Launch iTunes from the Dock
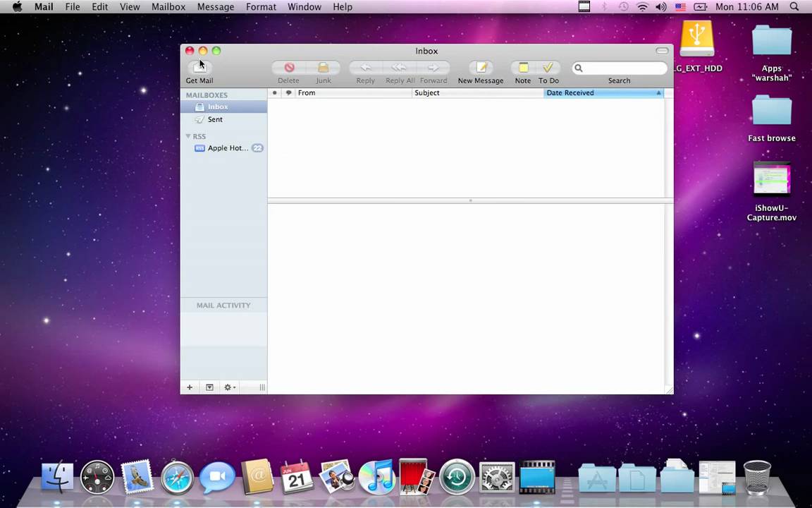 377,476
